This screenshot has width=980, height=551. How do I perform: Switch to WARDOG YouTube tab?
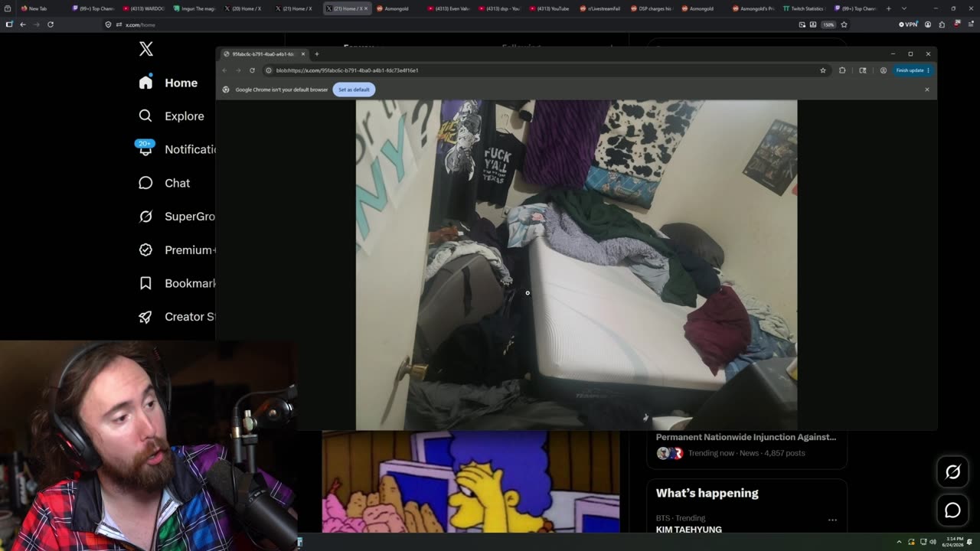click(144, 8)
